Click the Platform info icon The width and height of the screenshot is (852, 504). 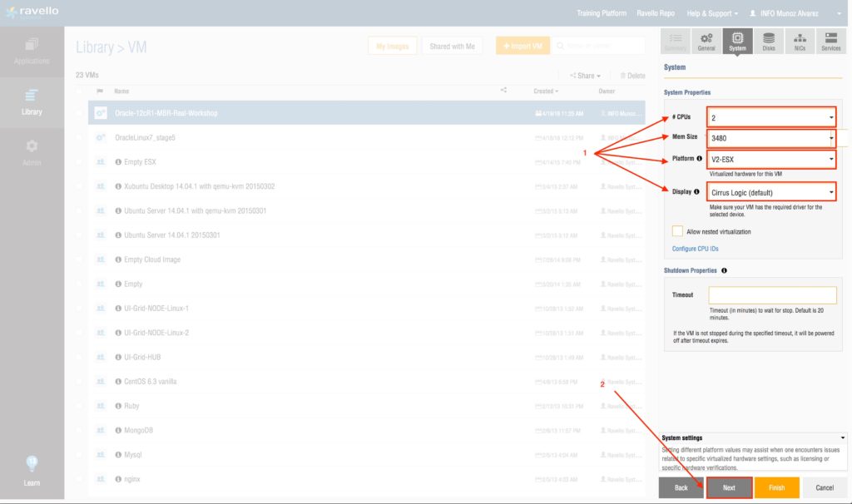click(x=699, y=158)
